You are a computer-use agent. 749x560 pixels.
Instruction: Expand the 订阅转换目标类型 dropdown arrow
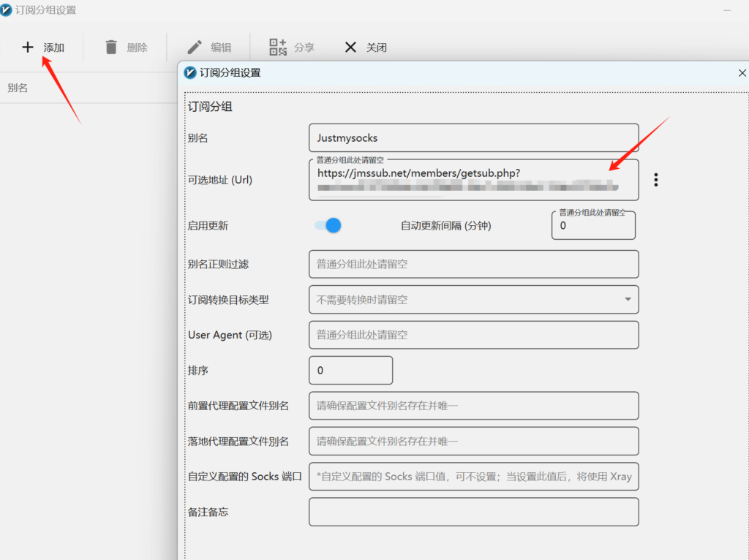click(x=628, y=300)
